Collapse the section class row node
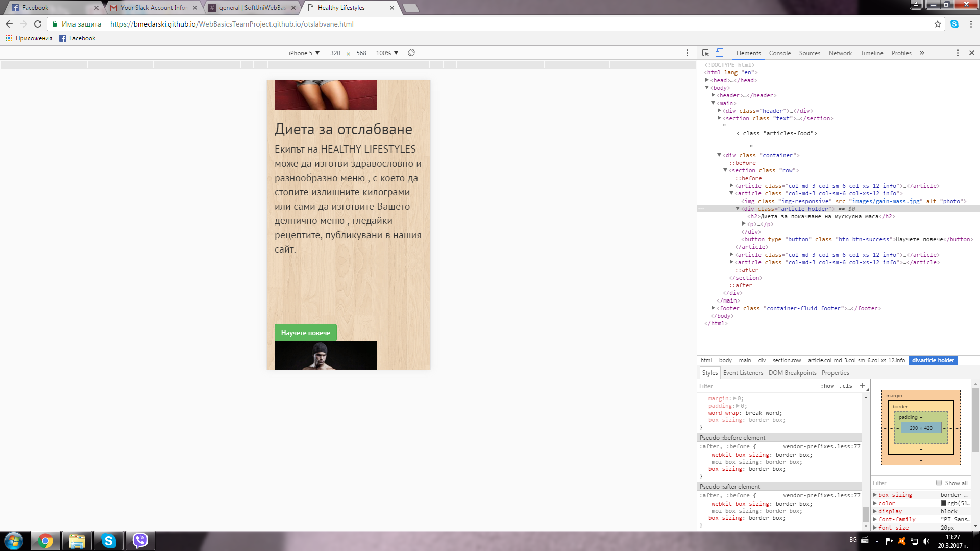The height and width of the screenshot is (551, 980). pyautogui.click(x=725, y=170)
